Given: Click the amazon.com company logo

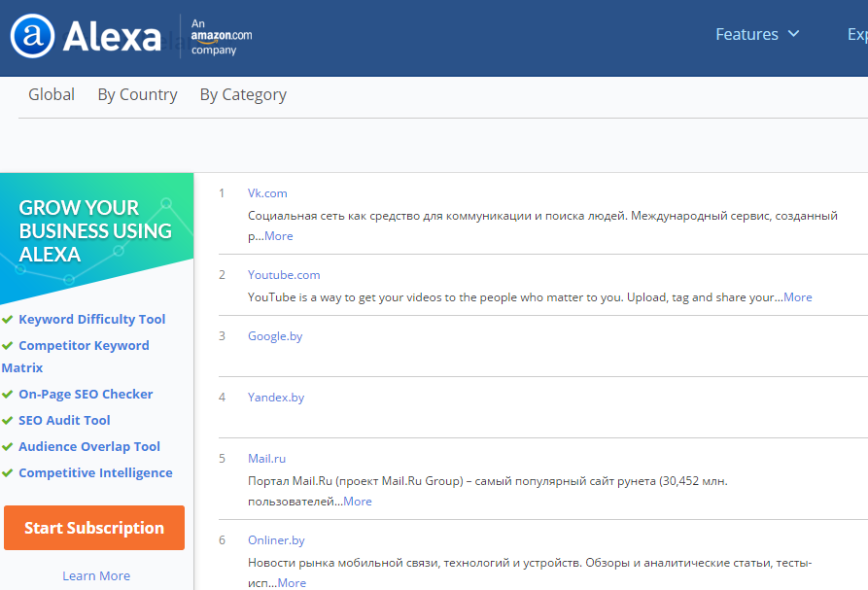Looking at the screenshot, I should pos(222,37).
